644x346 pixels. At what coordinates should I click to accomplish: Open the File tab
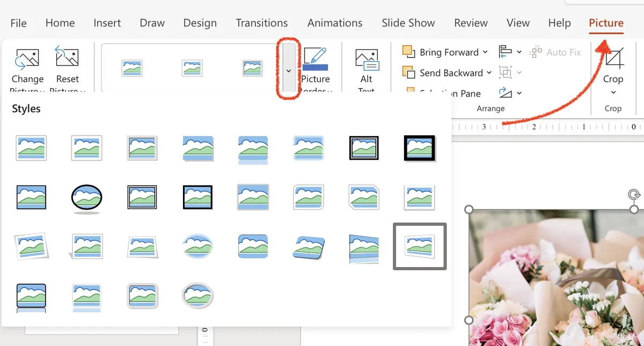(x=18, y=23)
